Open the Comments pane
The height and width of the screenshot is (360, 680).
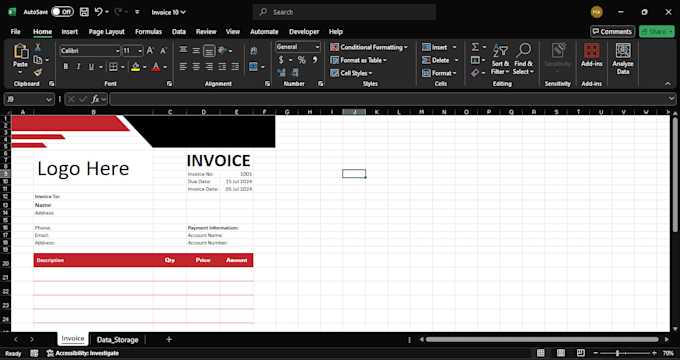pos(612,31)
